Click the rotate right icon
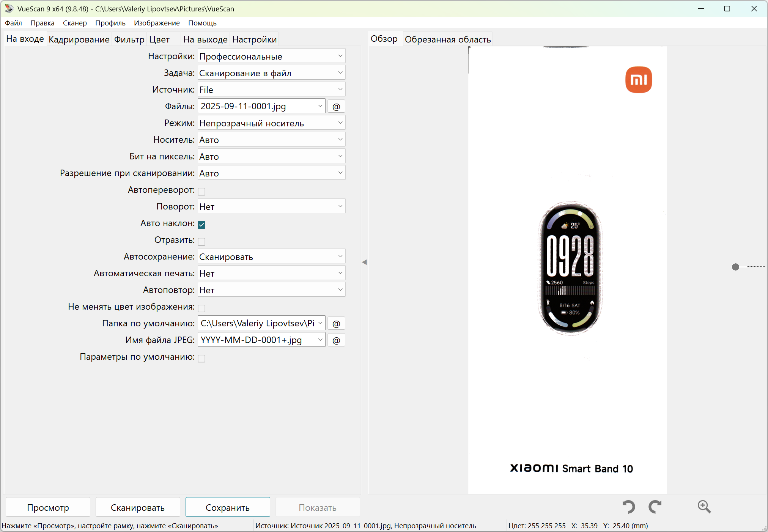Screen dimensions: 768x532 [x=655, y=507]
